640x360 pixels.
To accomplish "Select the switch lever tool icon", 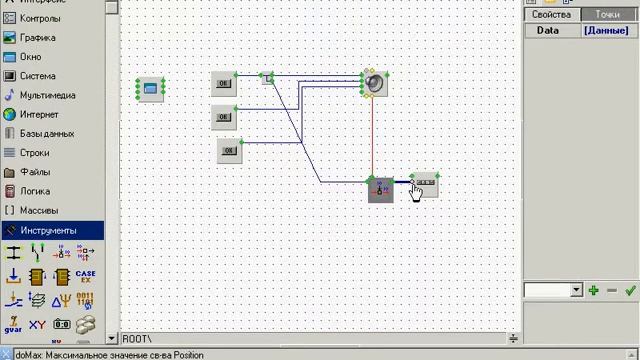I will pos(13,300).
